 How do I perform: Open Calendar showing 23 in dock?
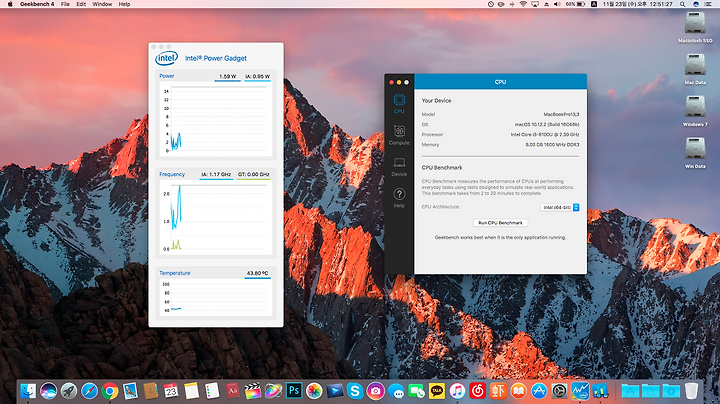(x=171, y=391)
